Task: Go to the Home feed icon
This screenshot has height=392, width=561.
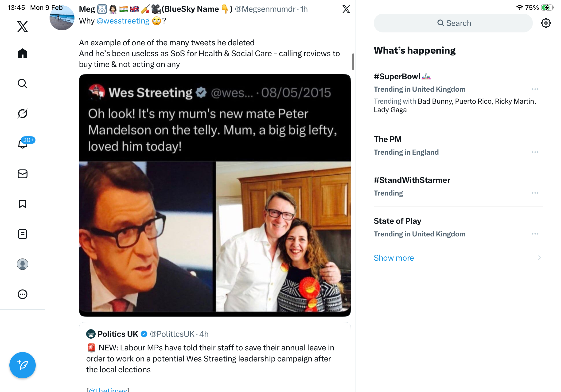Action: pyautogui.click(x=23, y=53)
